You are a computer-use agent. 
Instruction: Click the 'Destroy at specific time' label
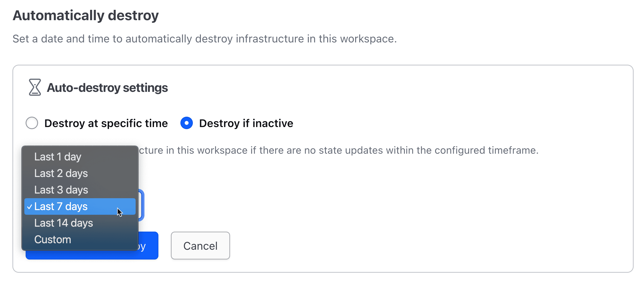coord(106,123)
